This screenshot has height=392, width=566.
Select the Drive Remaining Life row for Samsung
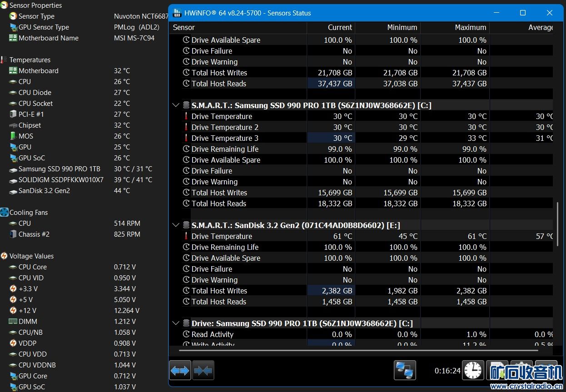point(225,149)
